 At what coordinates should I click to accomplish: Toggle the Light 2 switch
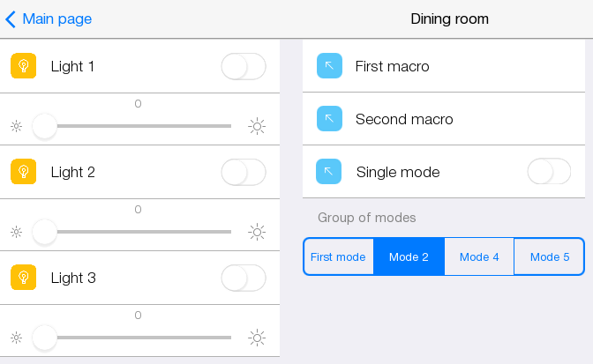tap(243, 172)
